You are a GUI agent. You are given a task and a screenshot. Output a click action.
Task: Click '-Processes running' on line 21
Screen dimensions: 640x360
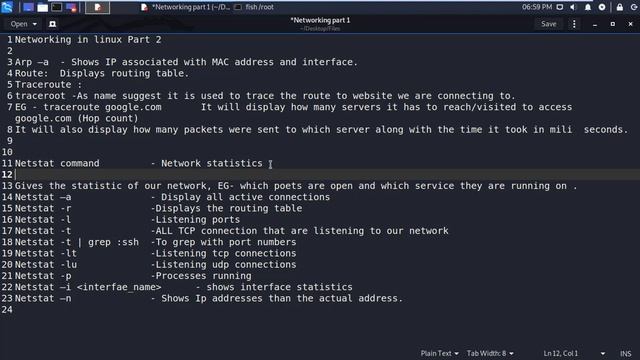pos(201,276)
